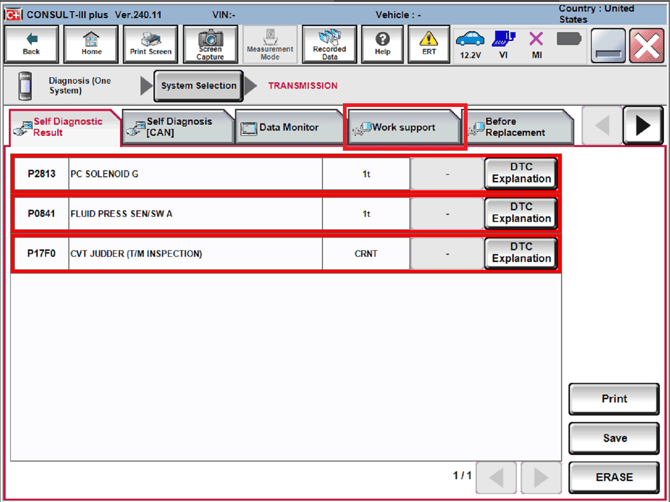The width and height of the screenshot is (670, 502).
Task: Click the PC SOLENOID G description
Action: 105,174
